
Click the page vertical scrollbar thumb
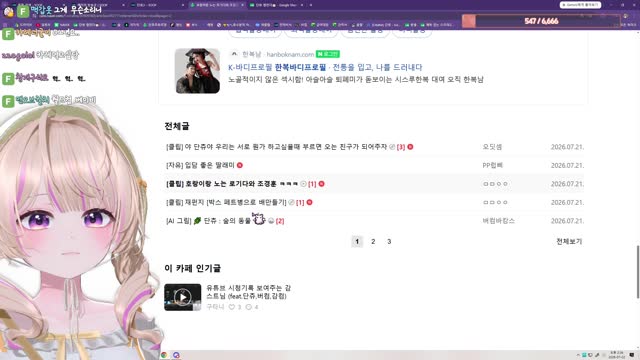[638, 272]
